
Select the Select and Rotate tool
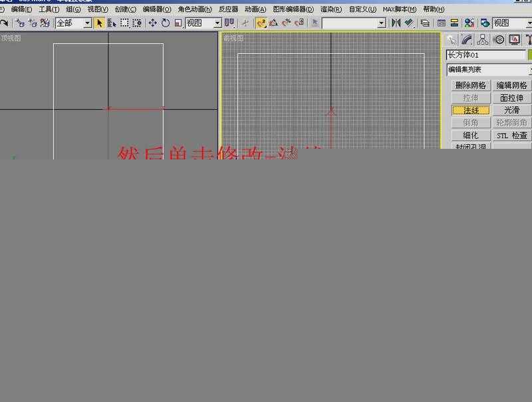tap(165, 23)
